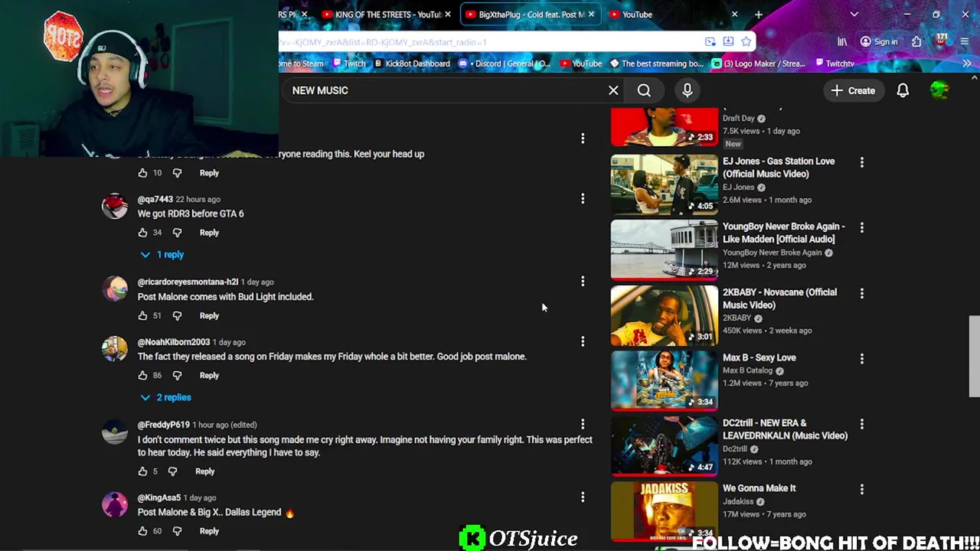Open options menu for FreddyP619's comment

point(583,424)
